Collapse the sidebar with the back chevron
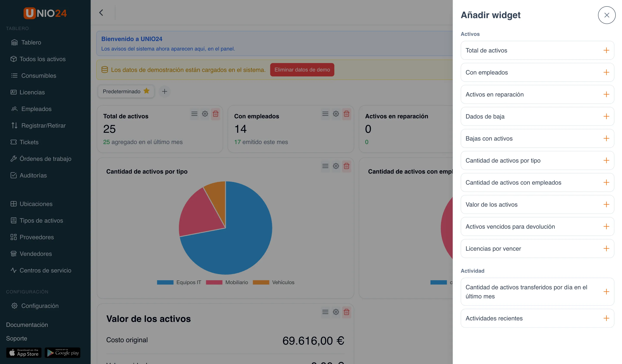 click(x=101, y=13)
